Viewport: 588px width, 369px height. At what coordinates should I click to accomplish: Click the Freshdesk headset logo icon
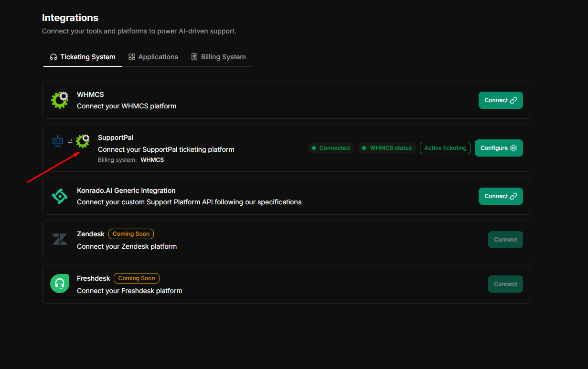[x=60, y=284]
